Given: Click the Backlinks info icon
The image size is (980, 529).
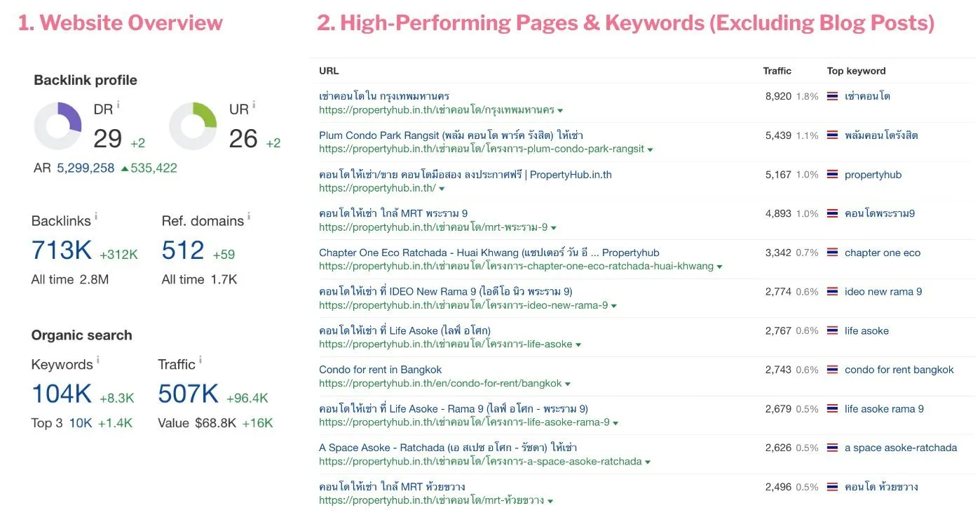Looking at the screenshot, I should click(96, 217).
